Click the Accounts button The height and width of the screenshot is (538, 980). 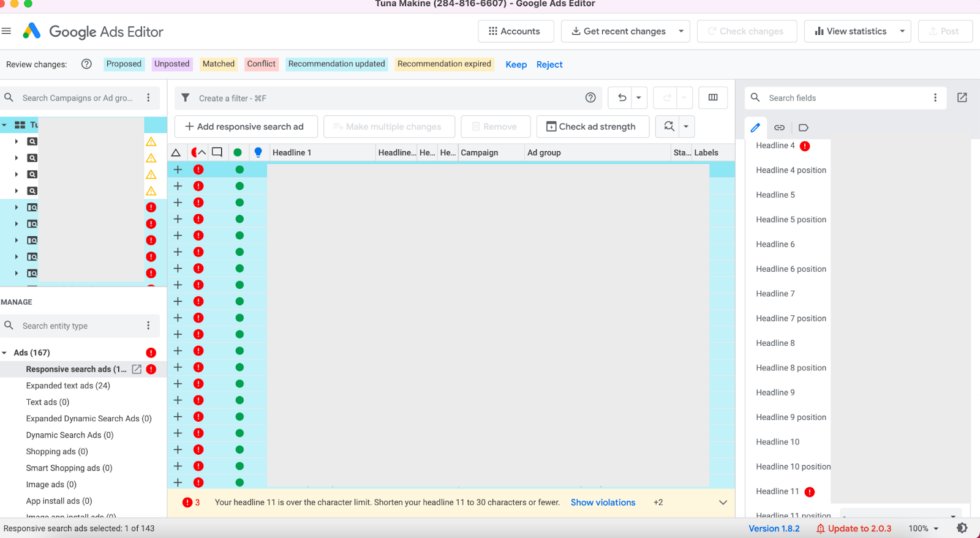click(516, 31)
